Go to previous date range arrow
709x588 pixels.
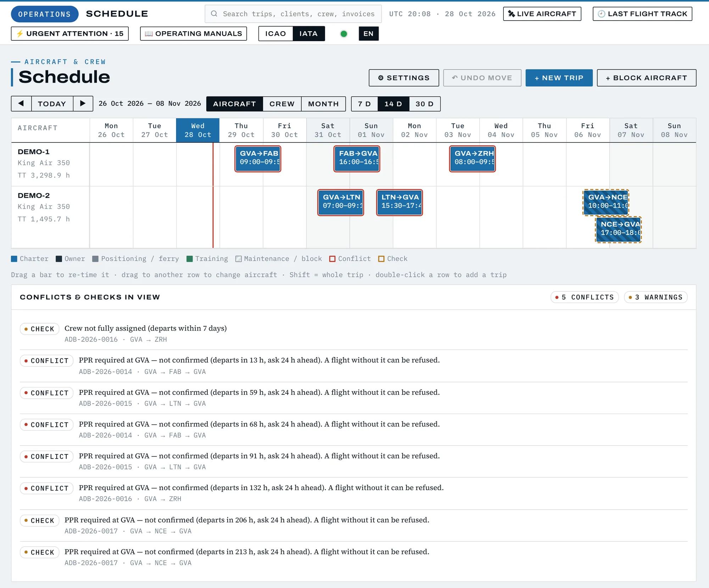[21, 103]
